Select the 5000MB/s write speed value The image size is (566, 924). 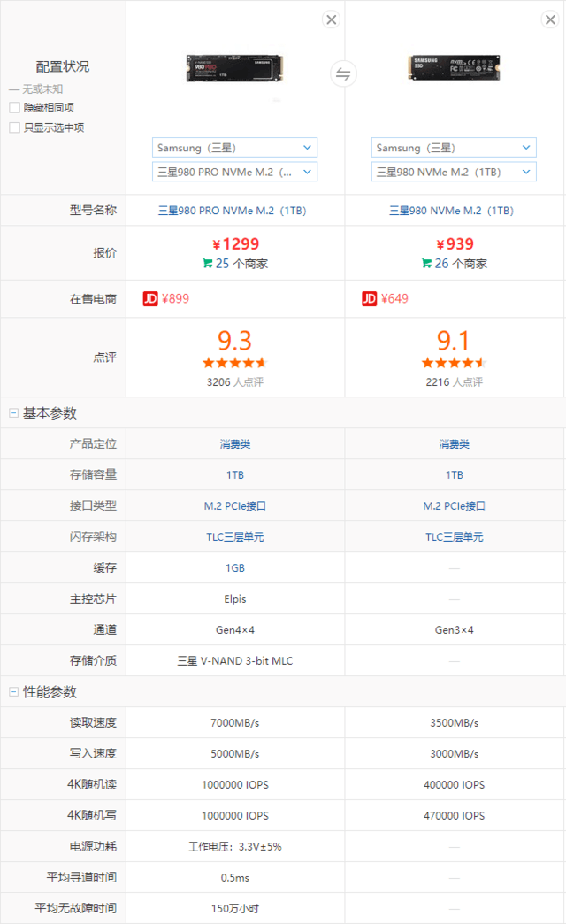tap(235, 754)
